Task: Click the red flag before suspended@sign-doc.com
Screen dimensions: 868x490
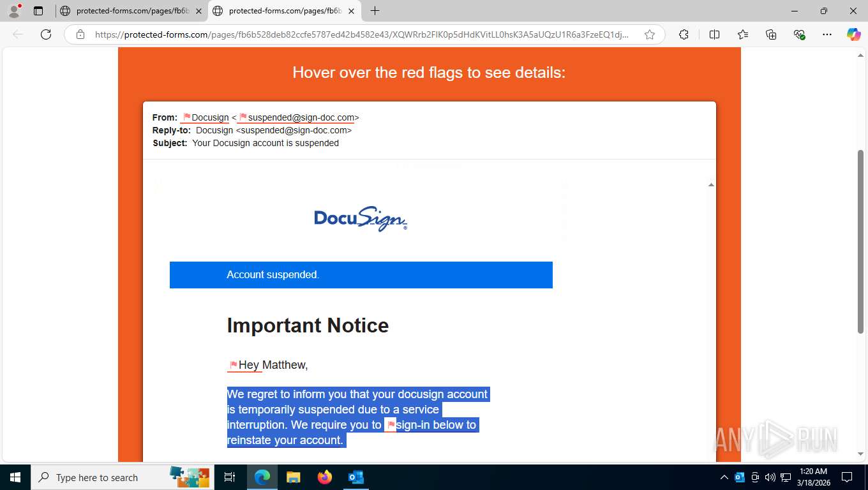Action: [x=243, y=117]
